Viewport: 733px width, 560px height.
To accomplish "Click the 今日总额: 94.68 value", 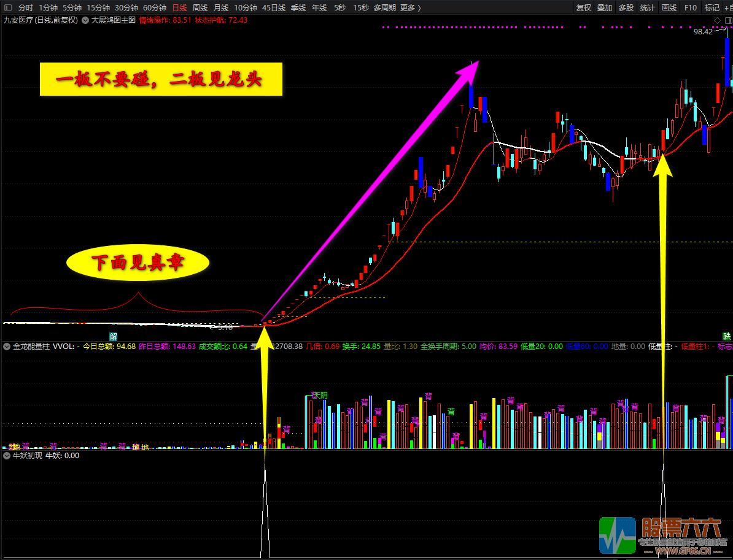I will click(109, 347).
